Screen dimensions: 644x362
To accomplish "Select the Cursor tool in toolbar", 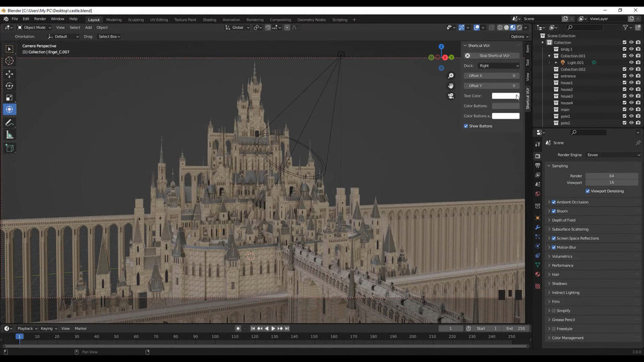I will 9,61.
